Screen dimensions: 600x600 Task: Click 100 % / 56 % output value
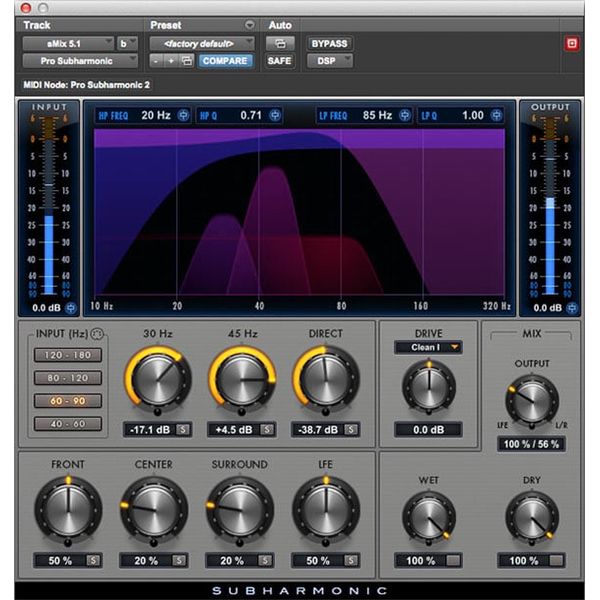pos(531,444)
